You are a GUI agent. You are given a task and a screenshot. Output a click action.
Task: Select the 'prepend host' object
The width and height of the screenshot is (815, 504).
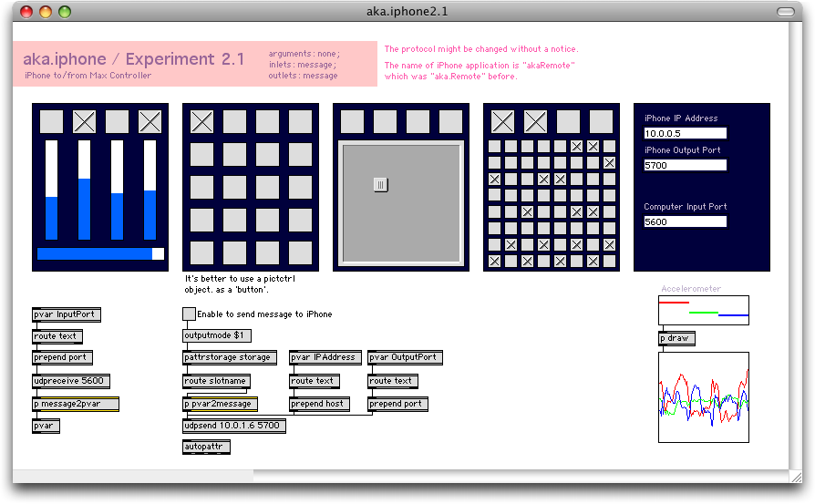pos(319,404)
